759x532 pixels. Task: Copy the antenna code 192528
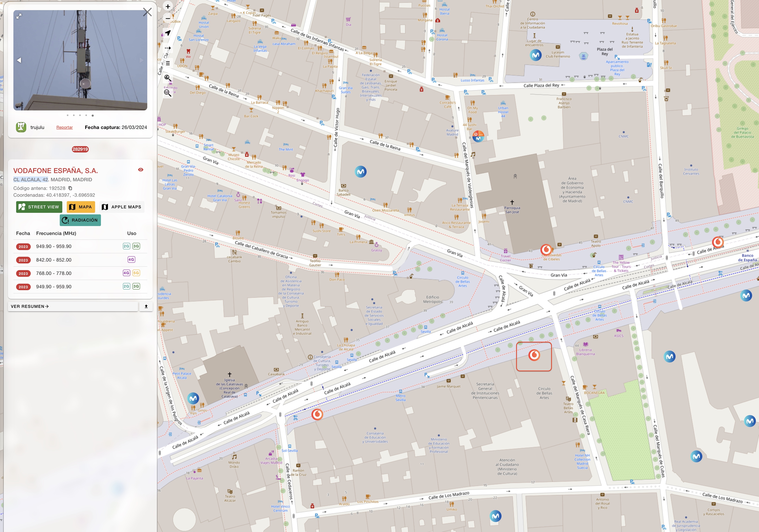pyautogui.click(x=70, y=188)
